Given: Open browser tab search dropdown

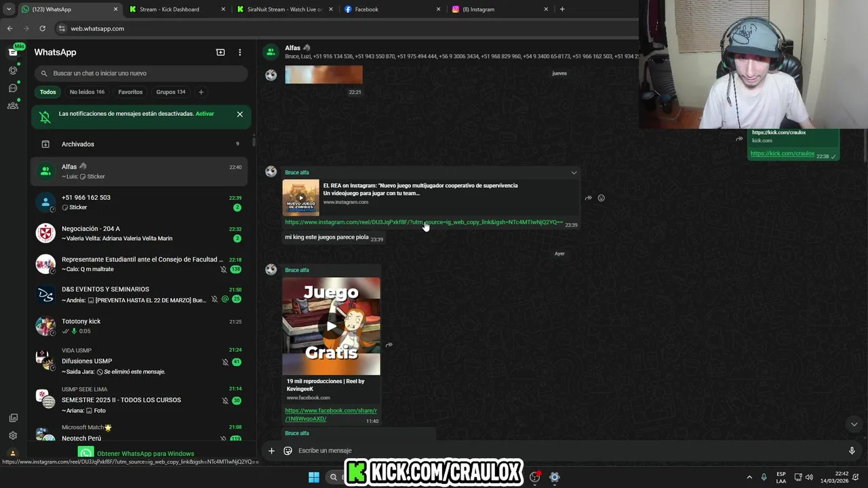Looking at the screenshot, I should 8,9.
